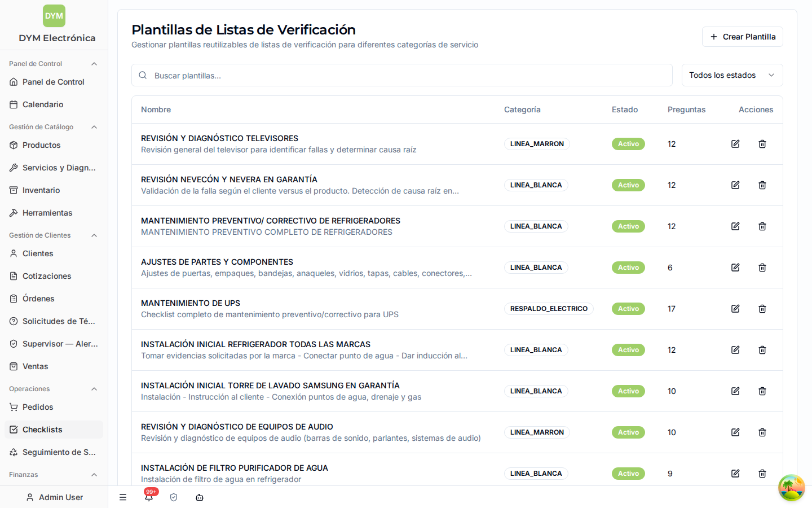Screen dimensions: 812x508
Task: Open Herramientas in sidebar
Action: tap(54, 213)
